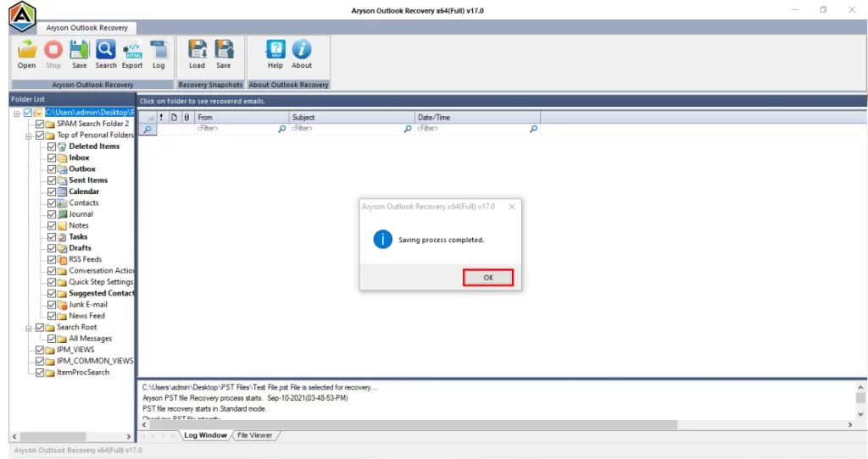
Task: Open the Help icon
Action: (275, 50)
